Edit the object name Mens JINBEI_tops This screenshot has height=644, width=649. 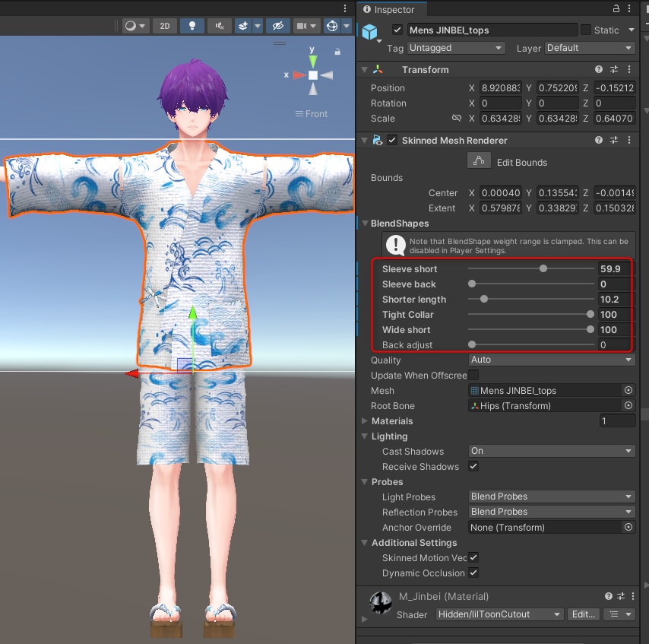point(492,30)
